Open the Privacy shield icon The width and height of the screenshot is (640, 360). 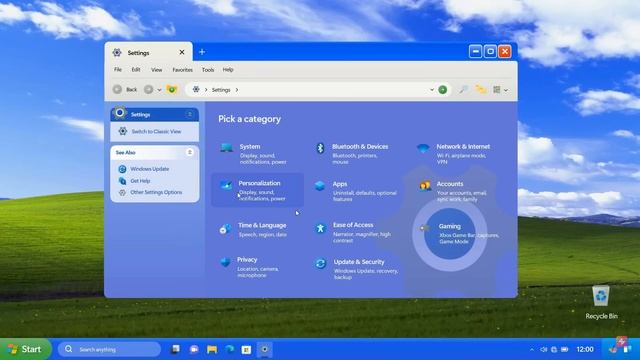point(225,262)
